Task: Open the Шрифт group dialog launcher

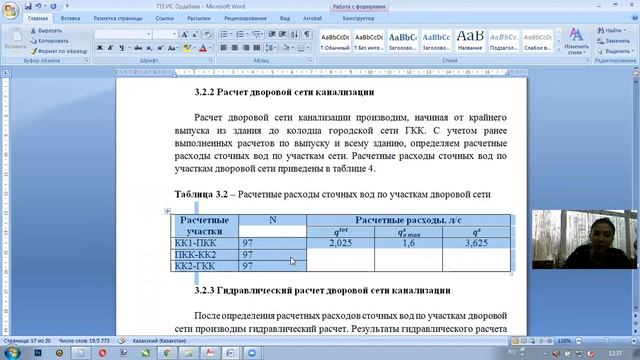Action: [211, 60]
